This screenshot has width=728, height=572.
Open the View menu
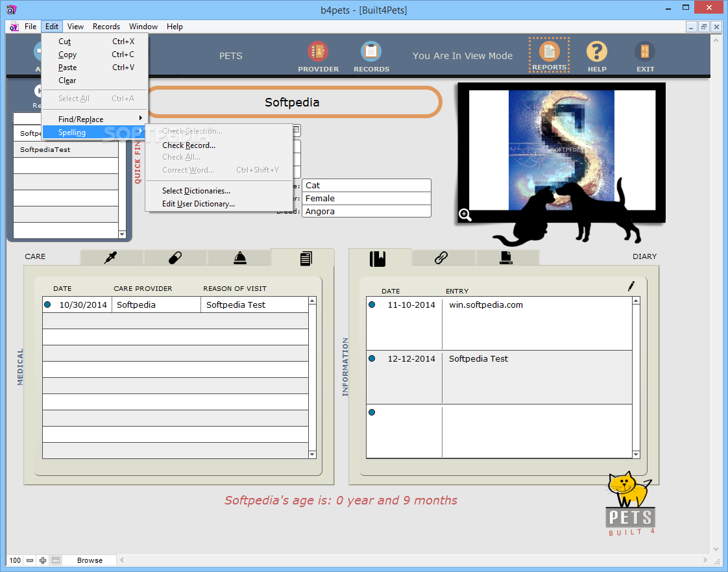point(75,27)
